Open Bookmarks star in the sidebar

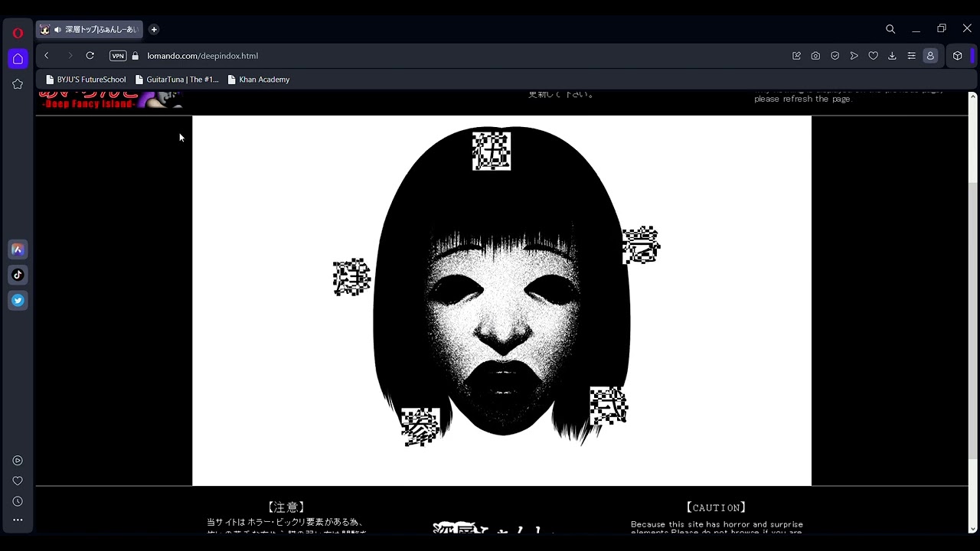coord(18,84)
